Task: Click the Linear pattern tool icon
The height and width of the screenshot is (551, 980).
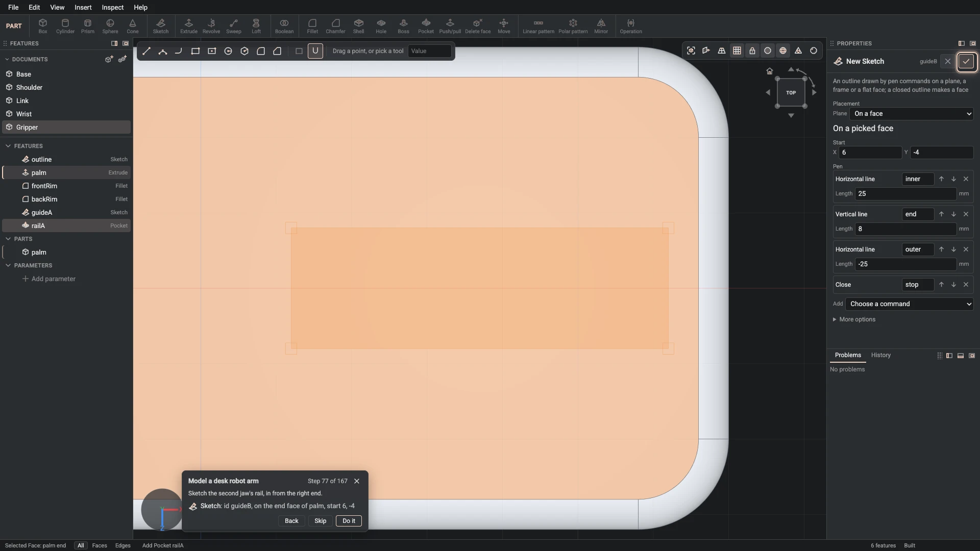Action: point(538,26)
